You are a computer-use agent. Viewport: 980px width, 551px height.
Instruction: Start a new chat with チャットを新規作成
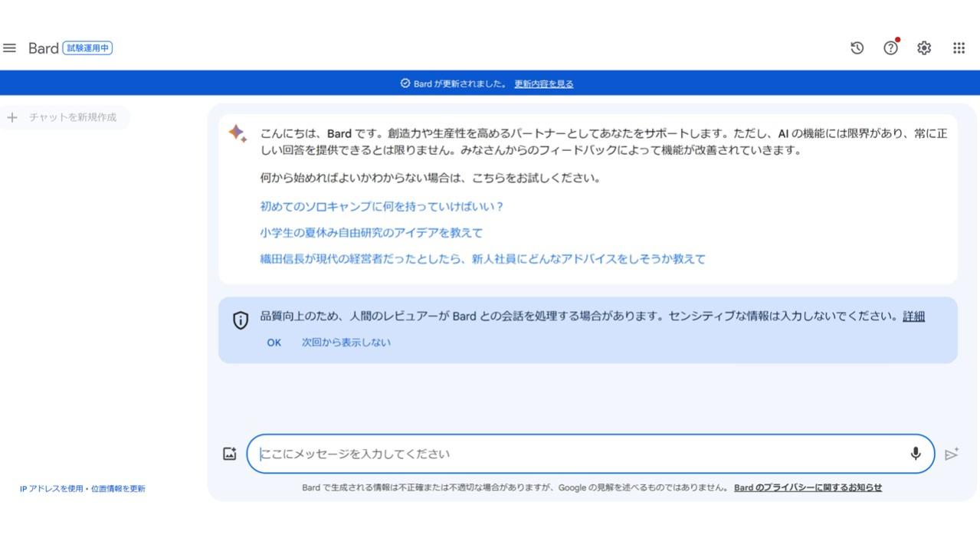[64, 118]
